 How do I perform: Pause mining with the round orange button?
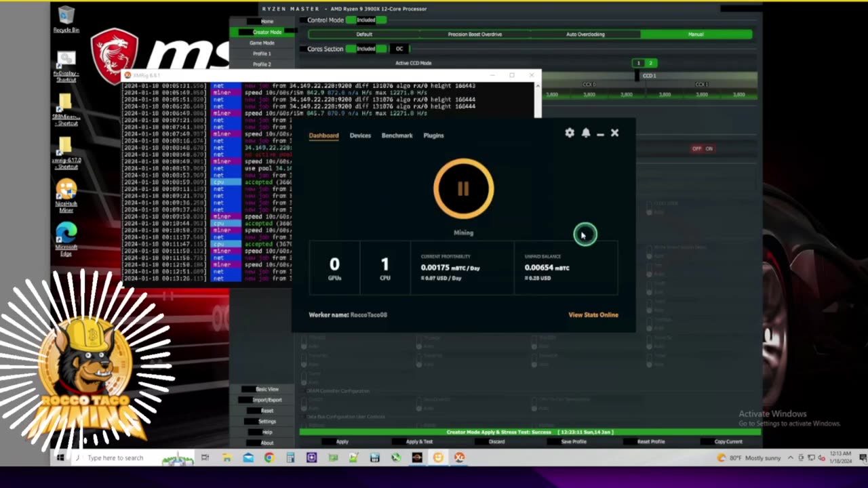(464, 188)
